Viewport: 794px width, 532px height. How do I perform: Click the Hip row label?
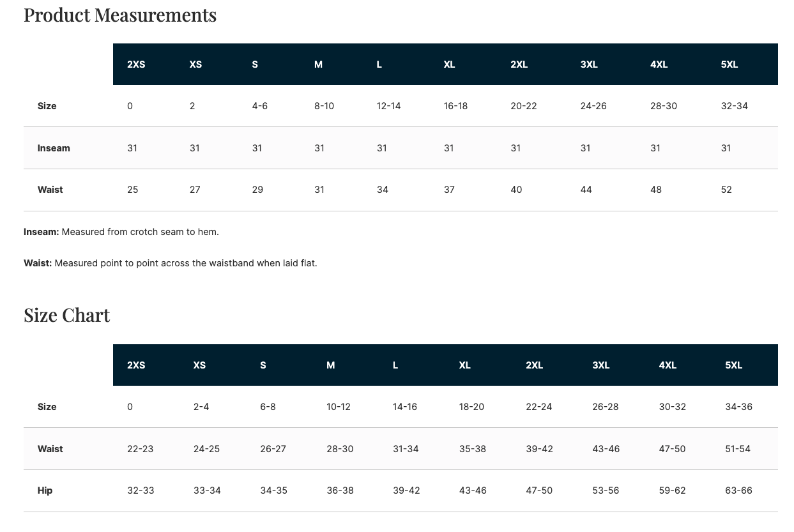(x=45, y=490)
